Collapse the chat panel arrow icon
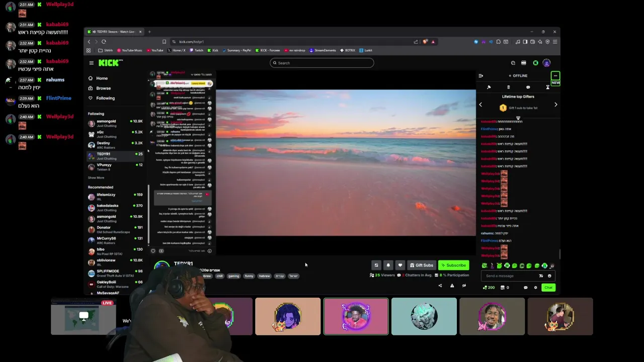Screen dimensions: 644x362 (480, 76)
